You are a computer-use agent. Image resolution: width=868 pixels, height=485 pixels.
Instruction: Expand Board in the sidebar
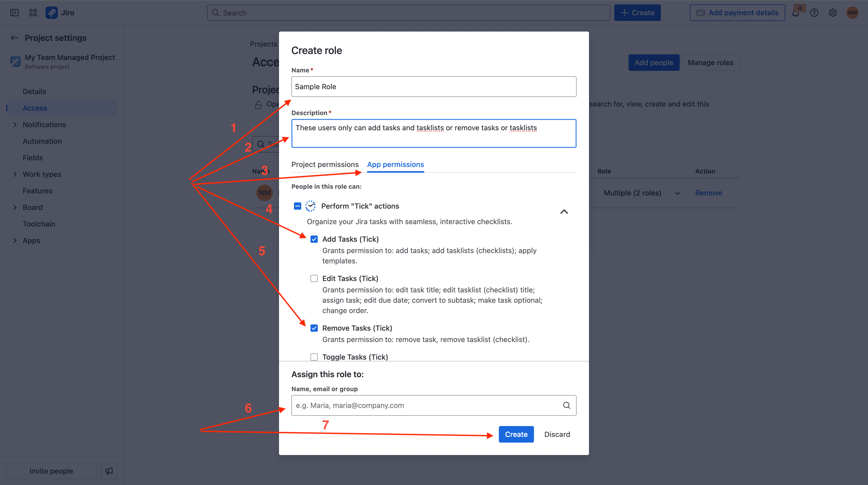(15, 207)
